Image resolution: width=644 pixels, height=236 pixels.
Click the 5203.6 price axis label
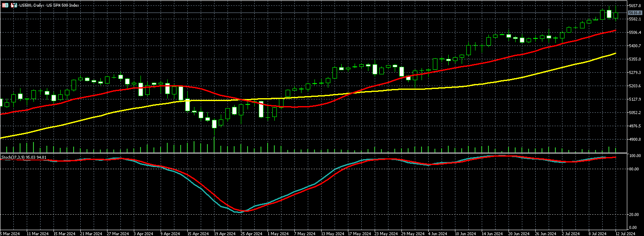tap(635, 86)
